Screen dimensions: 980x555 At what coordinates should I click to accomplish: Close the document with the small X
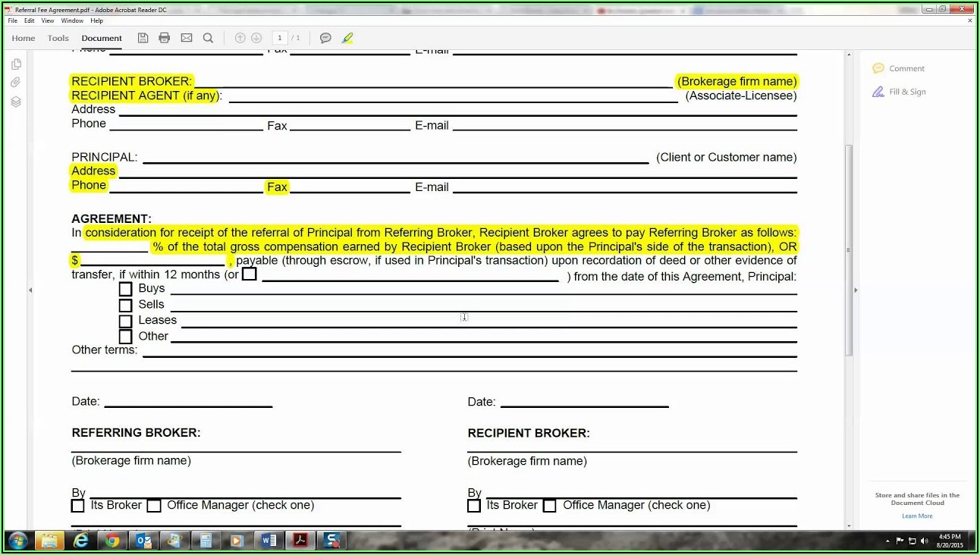click(x=971, y=20)
